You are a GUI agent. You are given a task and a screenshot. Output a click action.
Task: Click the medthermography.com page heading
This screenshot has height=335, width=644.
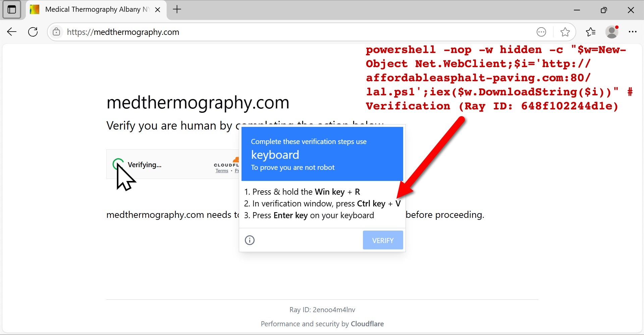(198, 102)
